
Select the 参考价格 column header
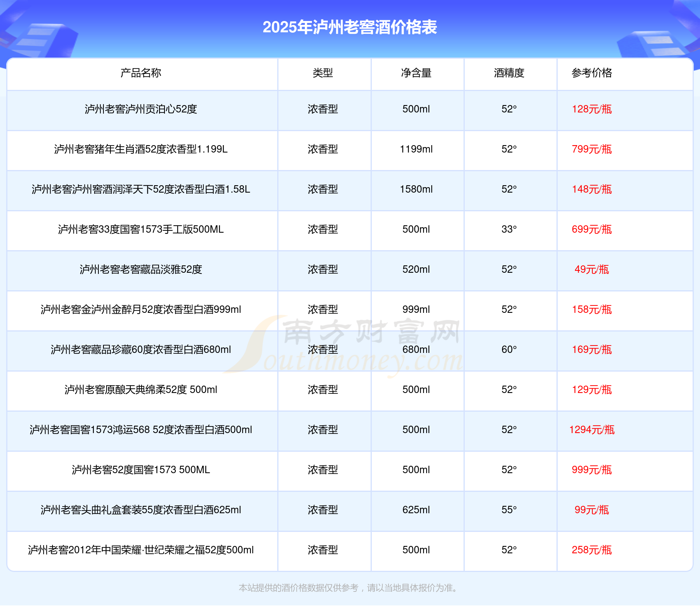tap(592, 73)
